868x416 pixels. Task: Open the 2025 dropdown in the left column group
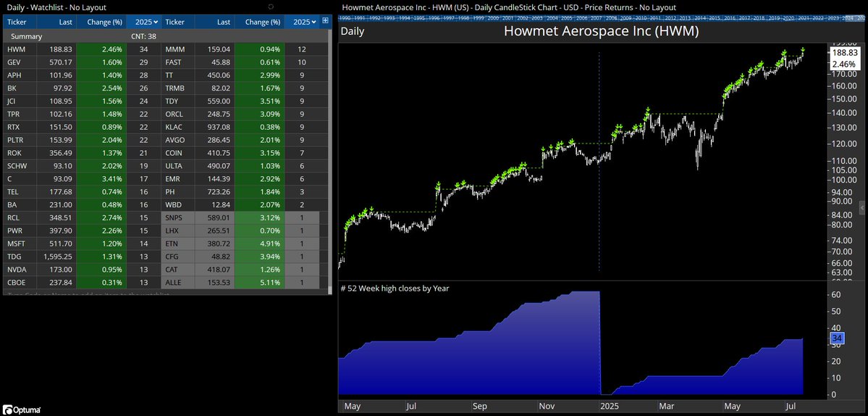[143, 22]
